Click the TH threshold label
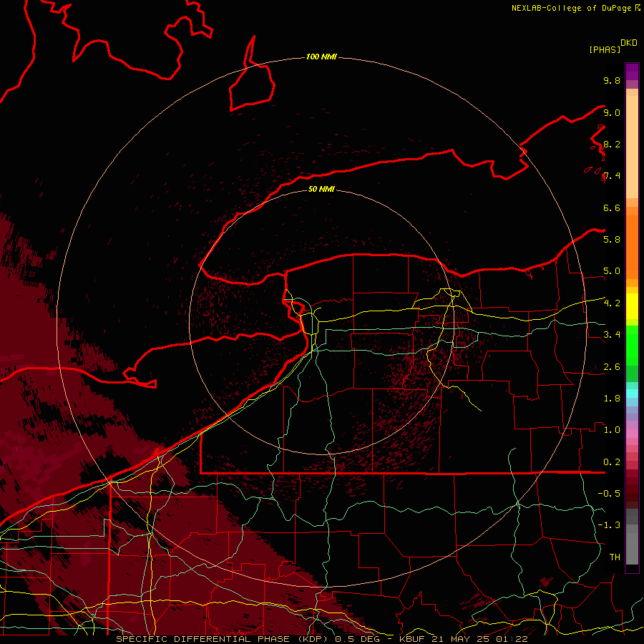 [615, 557]
